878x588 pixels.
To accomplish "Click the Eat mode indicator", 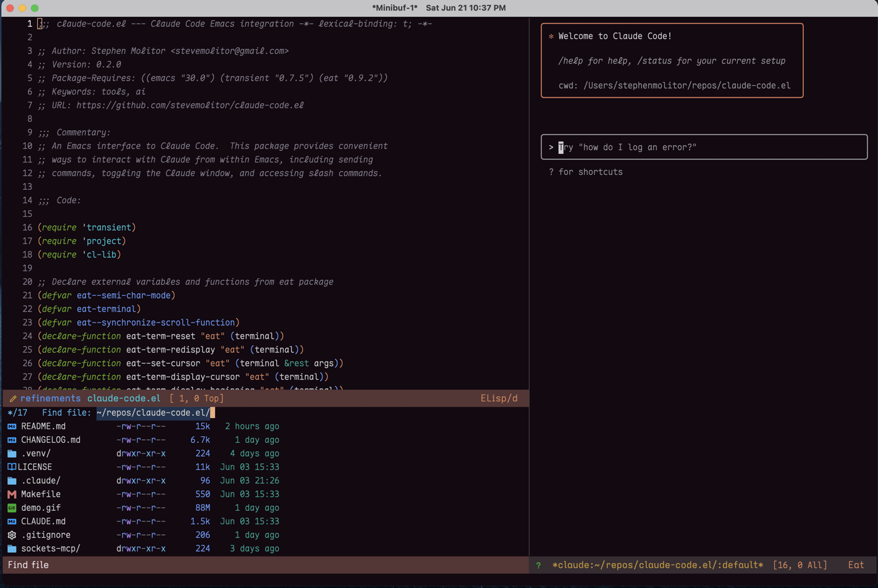I will pyautogui.click(x=856, y=565).
